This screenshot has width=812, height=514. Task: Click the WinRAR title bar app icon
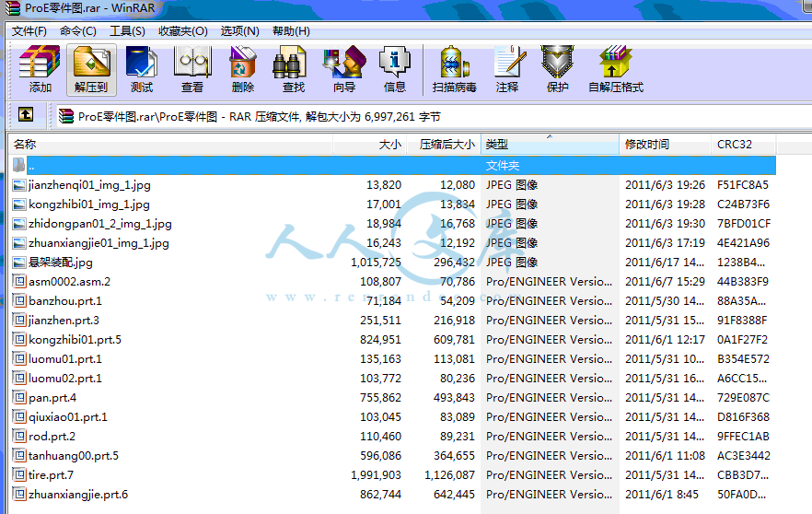(x=13, y=8)
